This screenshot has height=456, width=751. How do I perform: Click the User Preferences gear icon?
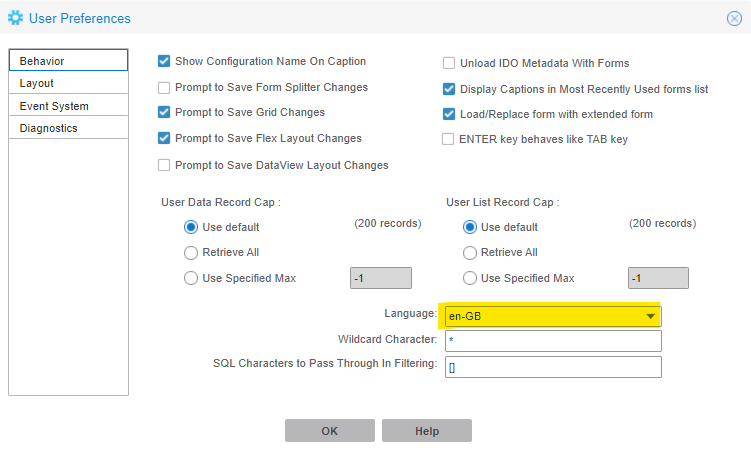(16, 18)
